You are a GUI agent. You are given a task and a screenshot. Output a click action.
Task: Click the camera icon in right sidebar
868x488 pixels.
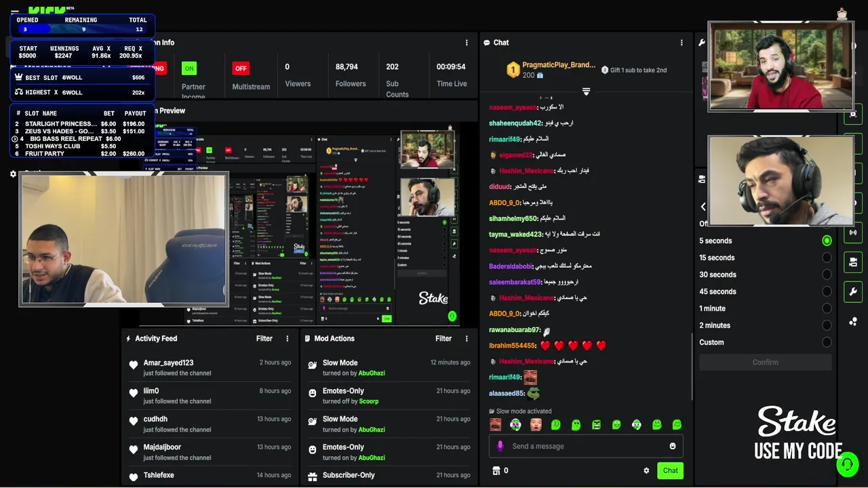tap(853, 262)
